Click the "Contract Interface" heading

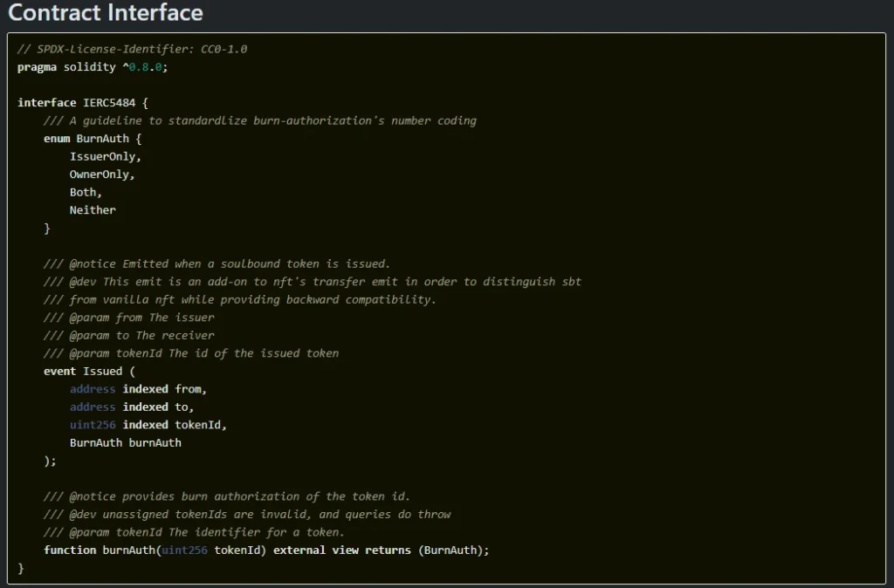(106, 12)
